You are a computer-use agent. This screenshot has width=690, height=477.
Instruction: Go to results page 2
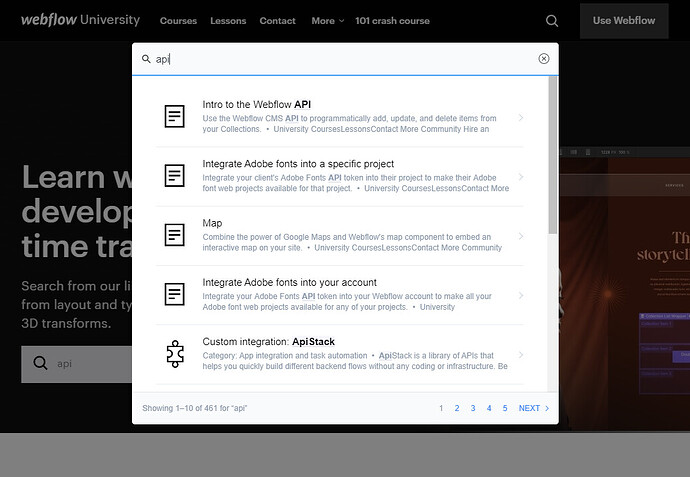coord(457,408)
